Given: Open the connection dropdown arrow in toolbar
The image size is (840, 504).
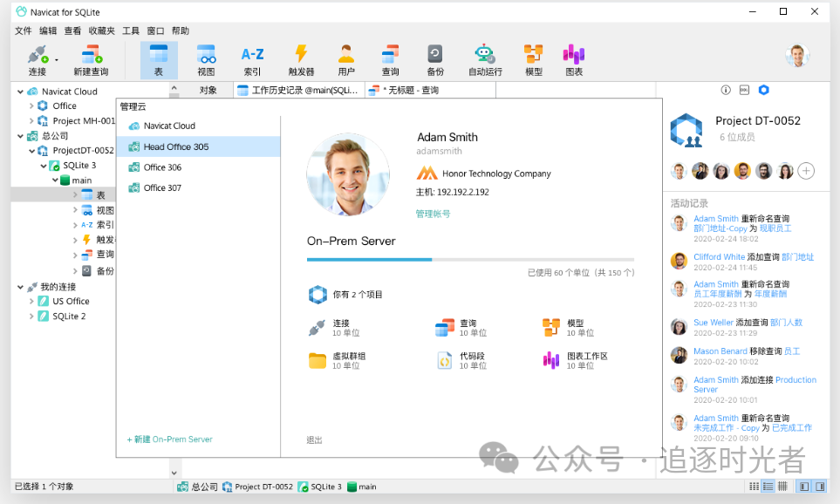Looking at the screenshot, I should pos(56,60).
